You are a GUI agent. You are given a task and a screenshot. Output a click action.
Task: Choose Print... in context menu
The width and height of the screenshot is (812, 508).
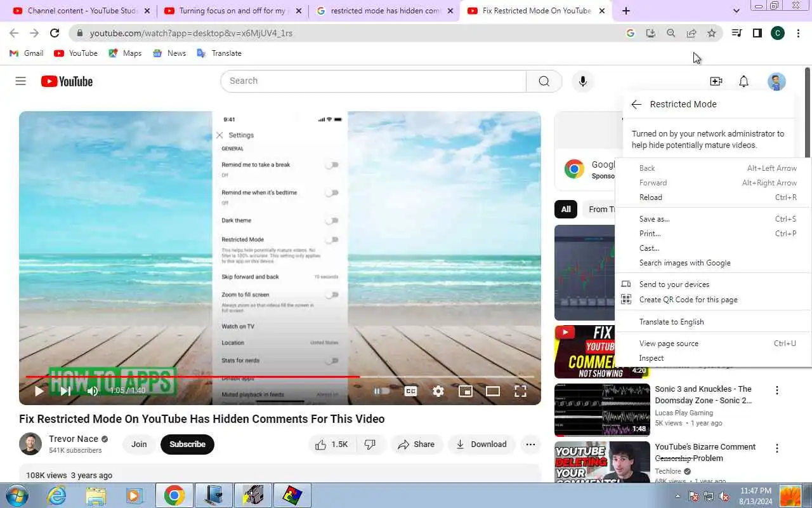(x=713, y=234)
